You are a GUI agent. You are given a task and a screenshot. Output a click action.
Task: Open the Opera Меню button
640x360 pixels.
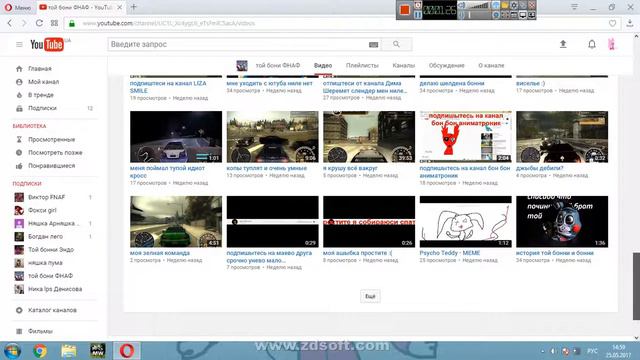point(18,7)
